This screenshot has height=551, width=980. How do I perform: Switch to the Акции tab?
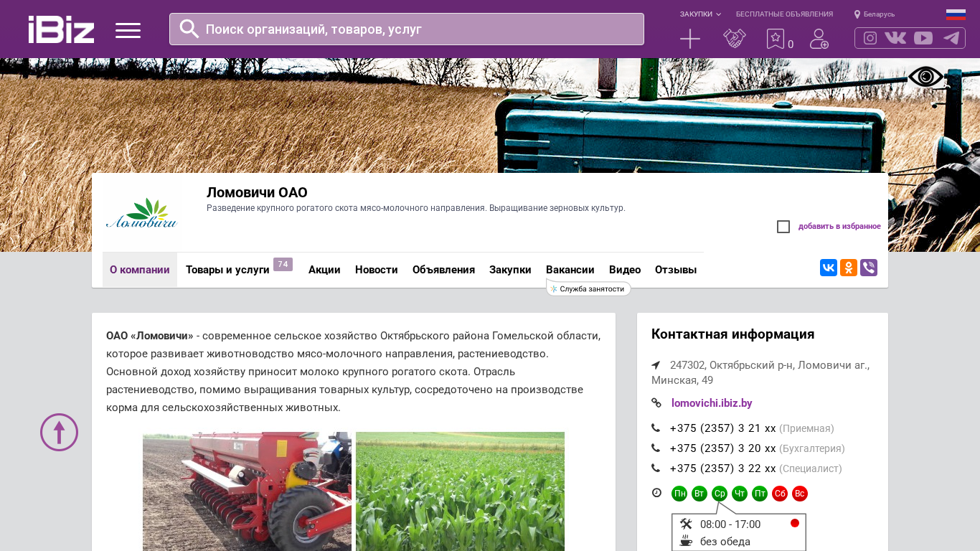coord(324,270)
